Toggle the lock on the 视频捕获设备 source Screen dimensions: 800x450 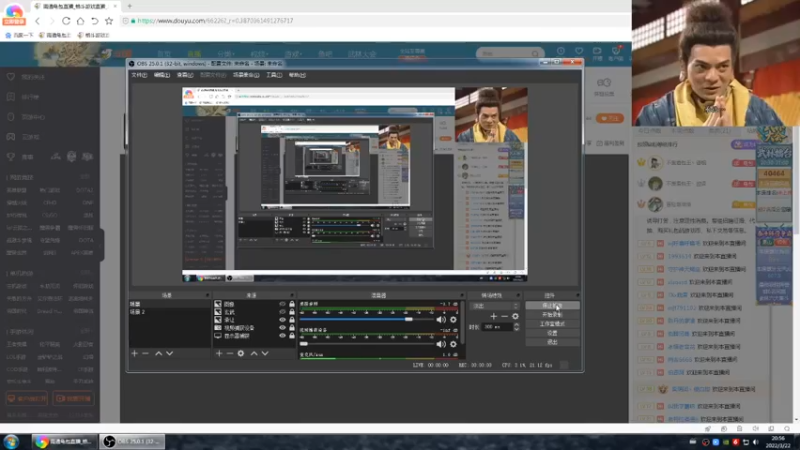[292, 328]
